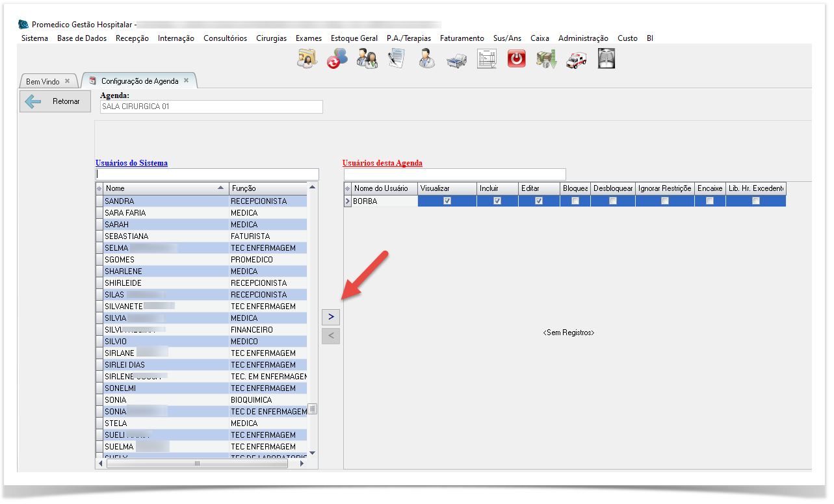Open the hospital bed toolbar icon

pyautogui.click(x=456, y=60)
